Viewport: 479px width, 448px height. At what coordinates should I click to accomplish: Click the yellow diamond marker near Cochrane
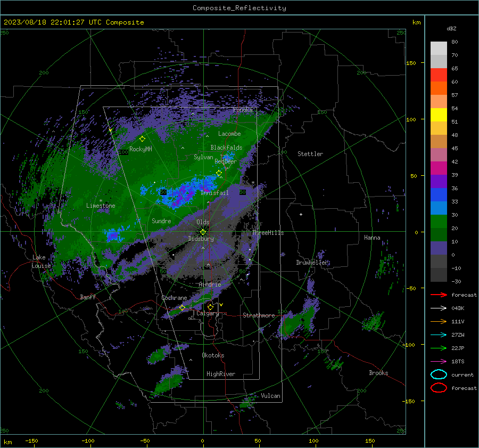183,307
